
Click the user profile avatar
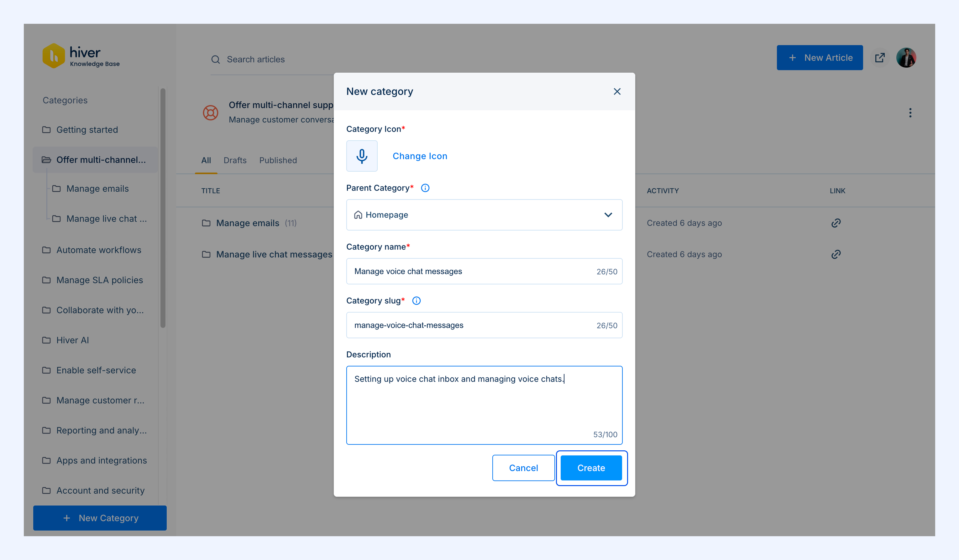click(906, 58)
